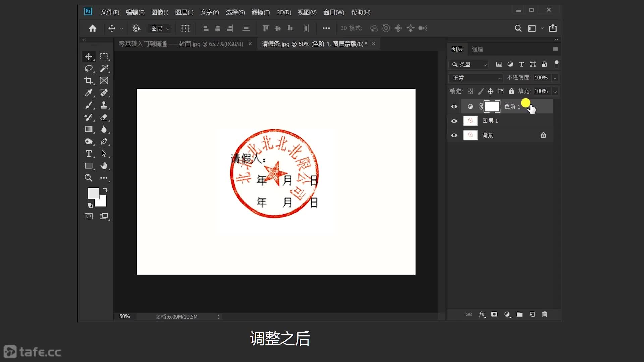This screenshot has width=644, height=362.
Task: Expand the status bar info arrow
Action: (x=218, y=317)
